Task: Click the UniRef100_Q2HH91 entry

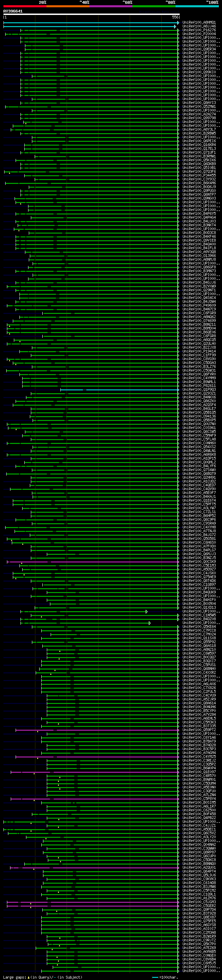Action: point(199,478)
